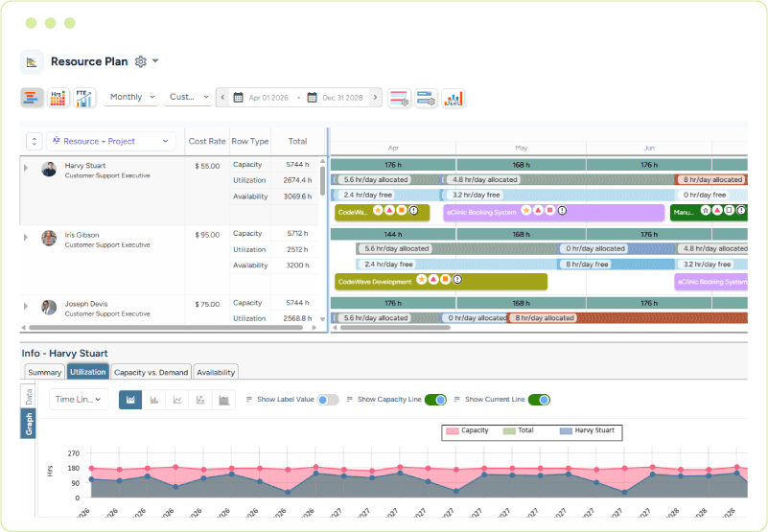Open bar settings icon with blue bars
The width and height of the screenshot is (768, 532).
tap(426, 98)
